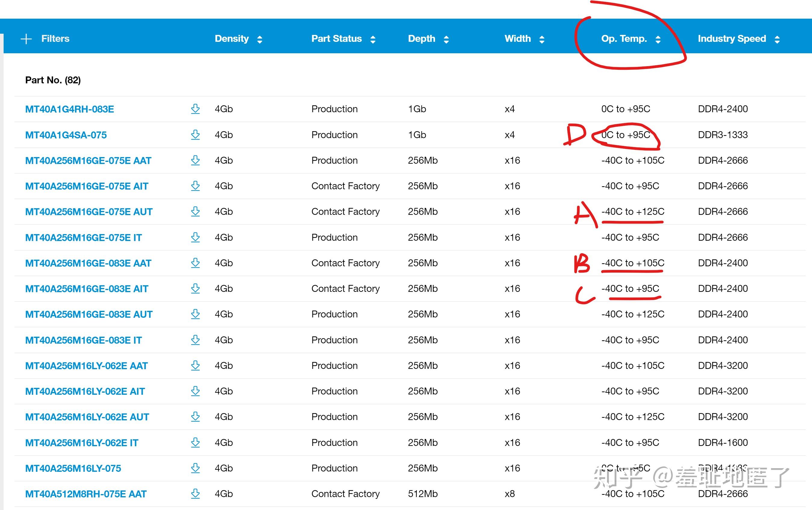
Task: Download datasheet for MT40A256M16GE-083E AAT
Action: click(195, 263)
